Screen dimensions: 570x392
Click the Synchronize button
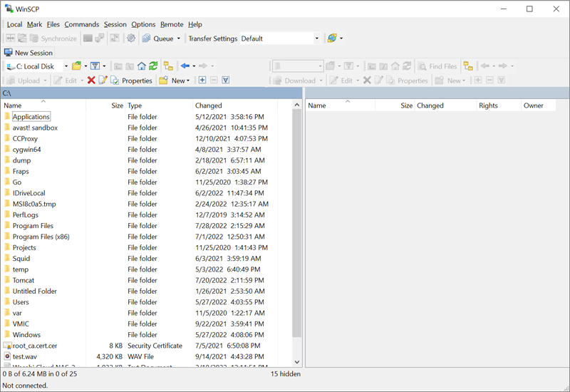coord(53,38)
